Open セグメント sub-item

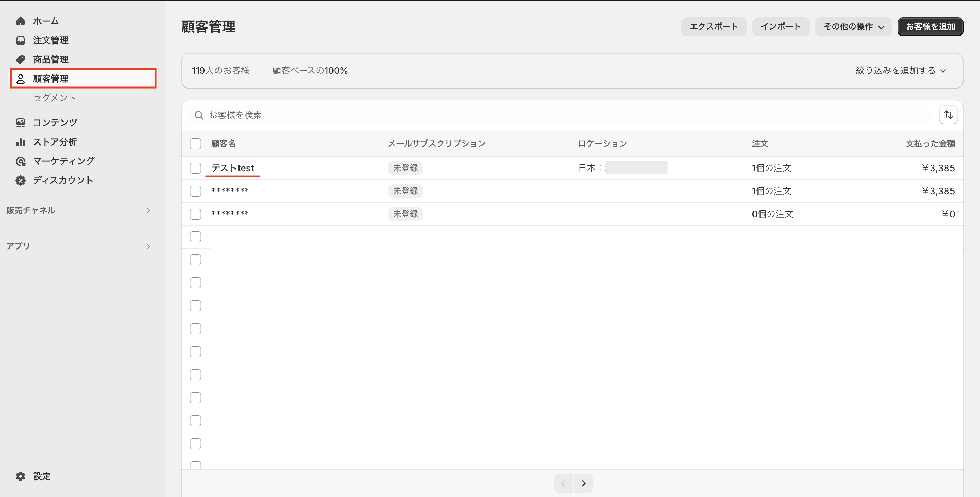tap(55, 98)
